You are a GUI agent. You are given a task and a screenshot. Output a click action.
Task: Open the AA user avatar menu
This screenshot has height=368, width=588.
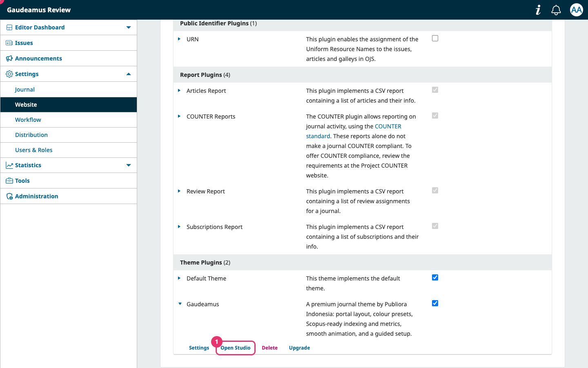pyautogui.click(x=577, y=10)
